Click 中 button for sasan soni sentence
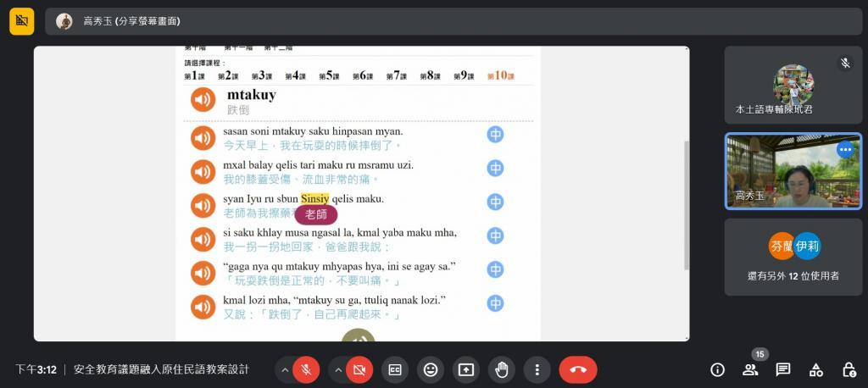Image resolution: width=868 pixels, height=388 pixels. [x=495, y=135]
